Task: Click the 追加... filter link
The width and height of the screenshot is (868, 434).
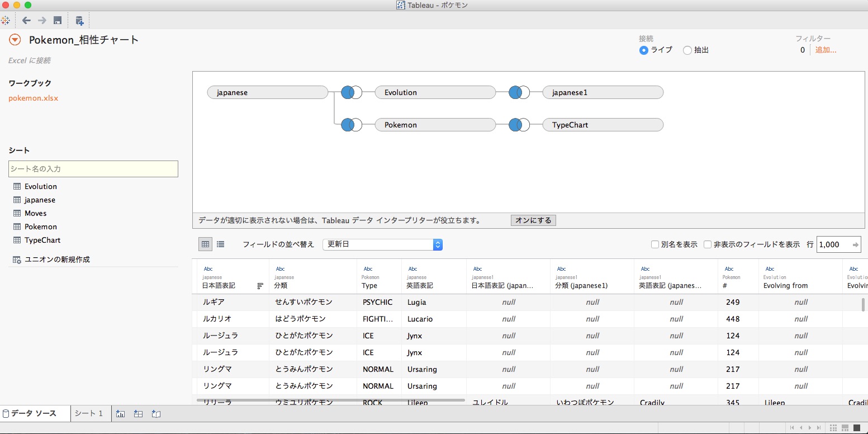Action: (826, 50)
